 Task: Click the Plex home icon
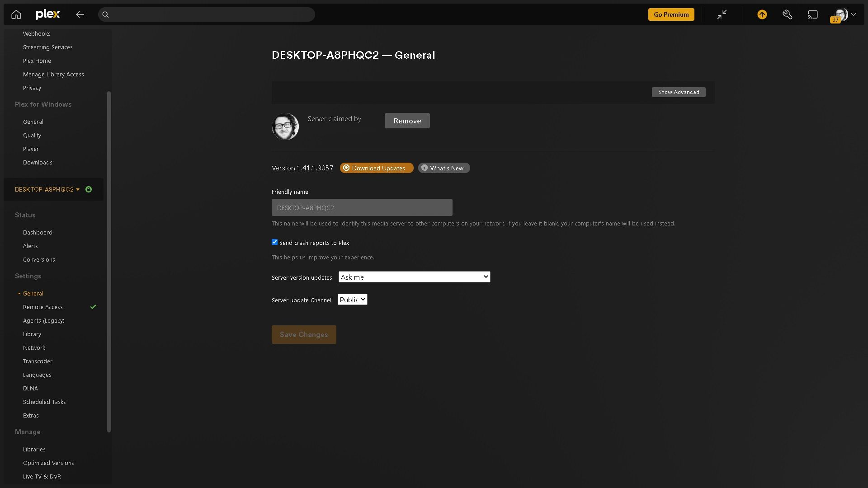click(x=16, y=14)
